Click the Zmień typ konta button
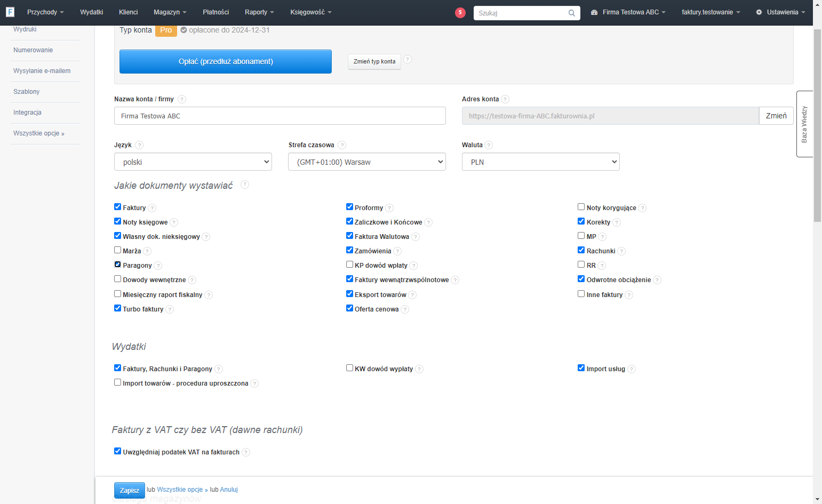 tap(374, 61)
